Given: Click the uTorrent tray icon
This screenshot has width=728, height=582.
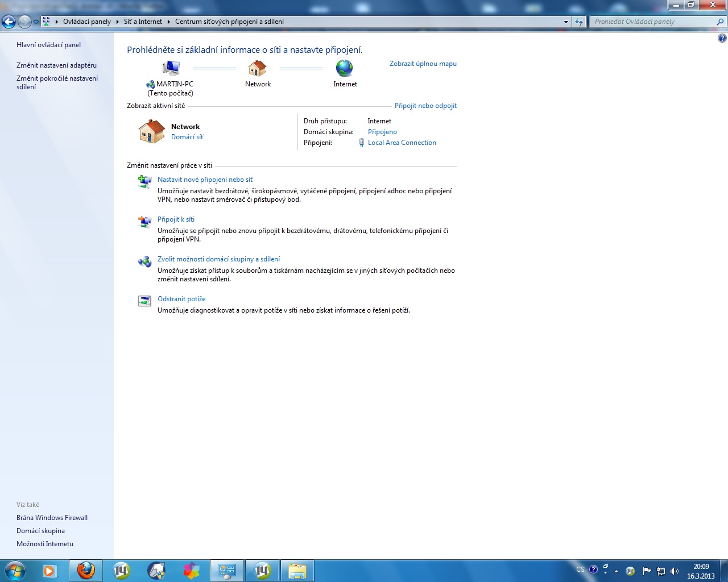Looking at the screenshot, I should coord(630,571).
